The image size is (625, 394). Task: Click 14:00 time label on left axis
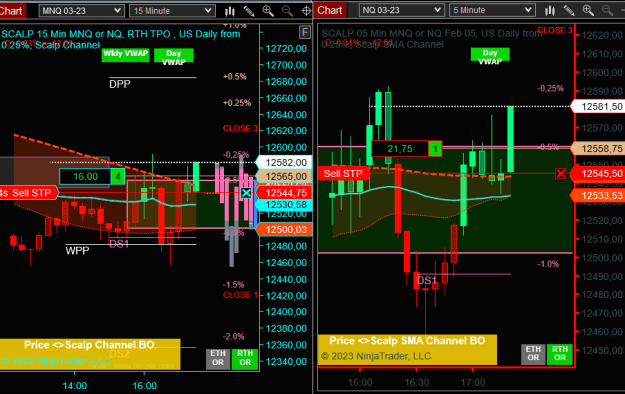click(75, 386)
